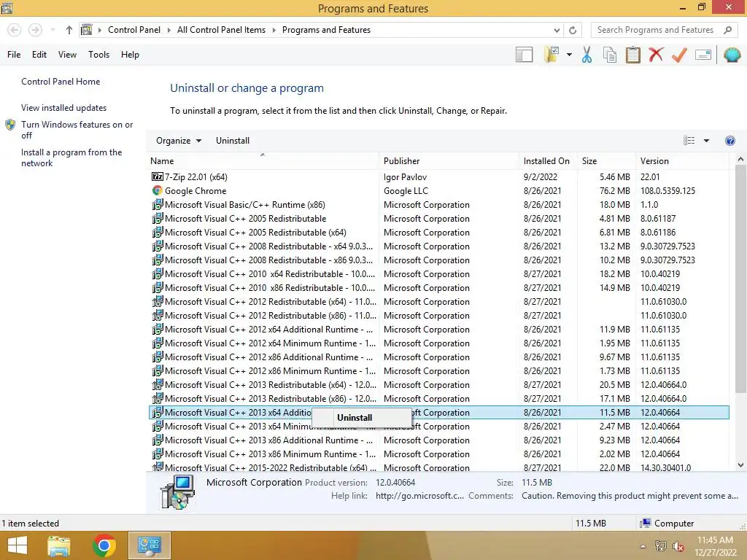Sort by the Installed On column
This screenshot has height=560, width=747.
click(x=546, y=161)
